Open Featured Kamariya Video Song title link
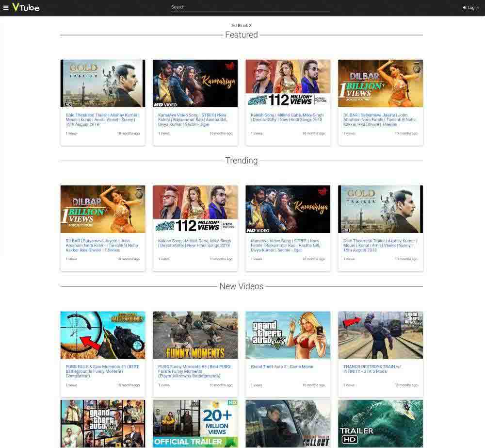485x448 pixels. (193, 119)
